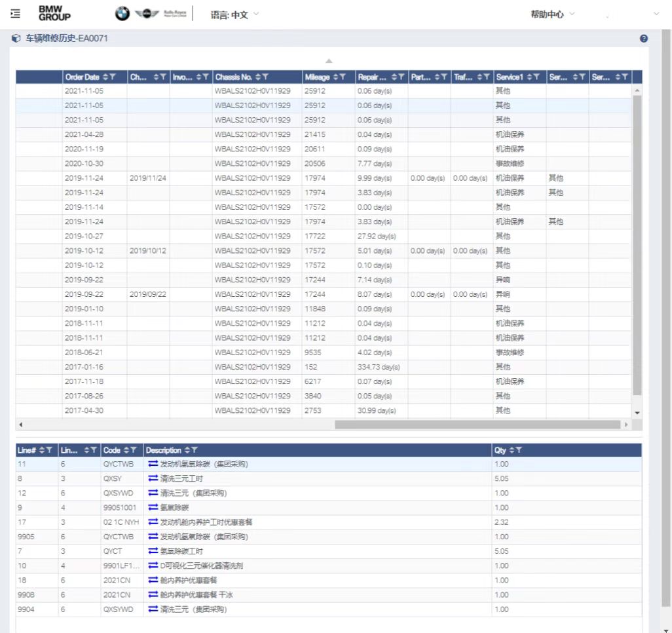Click the Description column header
Screen dimensions: 672x633
pyautogui.click(x=318, y=450)
